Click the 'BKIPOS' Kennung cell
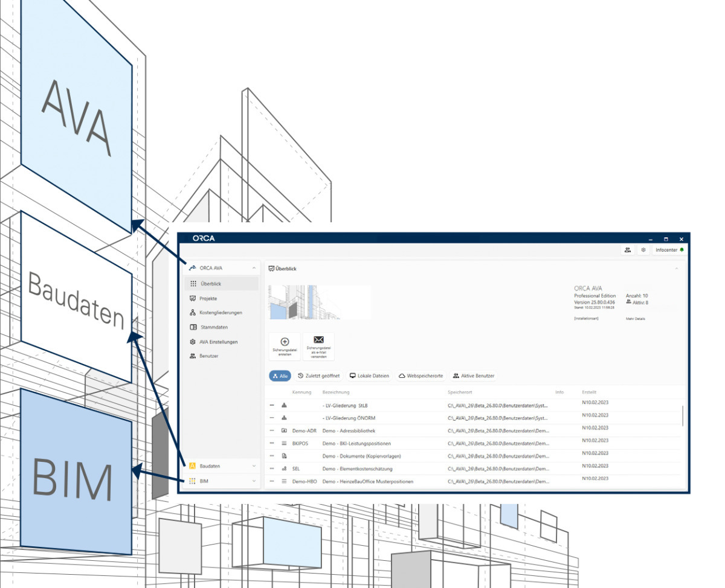This screenshot has height=588, width=725. (300, 443)
